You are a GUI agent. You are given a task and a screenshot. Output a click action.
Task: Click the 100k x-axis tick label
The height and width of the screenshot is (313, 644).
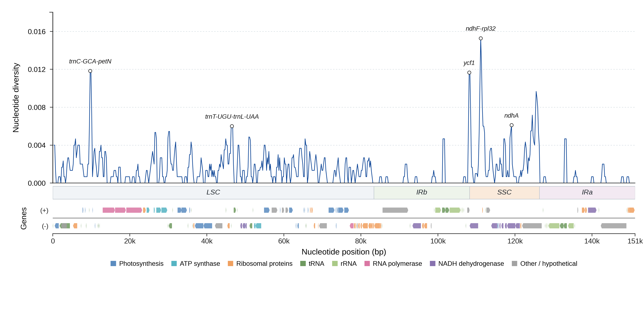[438, 241]
